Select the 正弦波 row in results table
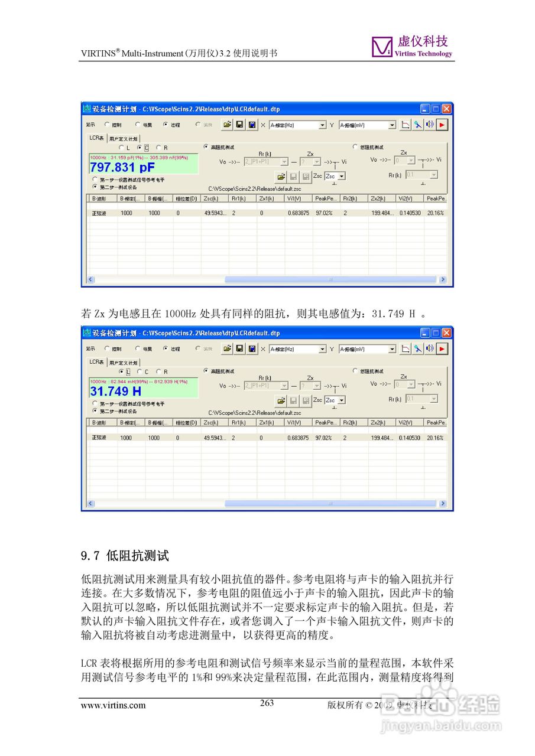This screenshot has height=756, width=535. 98,213
